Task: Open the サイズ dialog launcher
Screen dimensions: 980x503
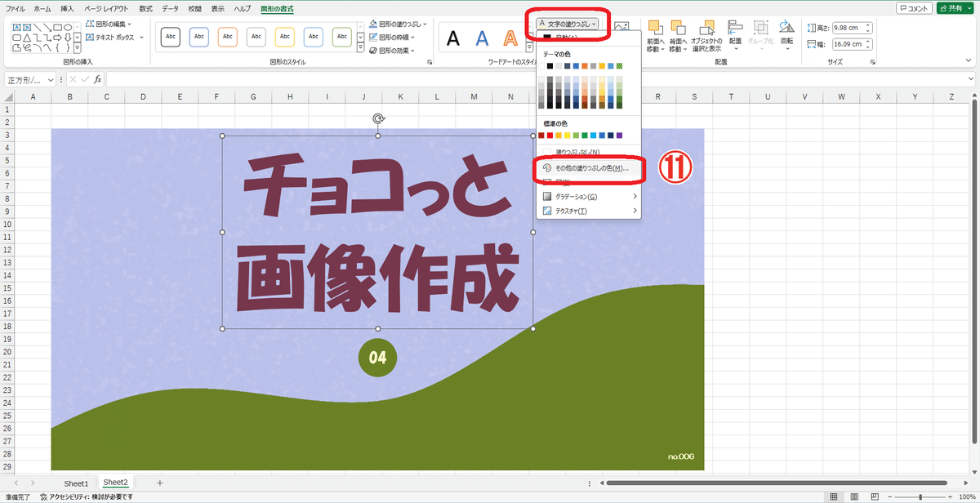Action: [871, 62]
